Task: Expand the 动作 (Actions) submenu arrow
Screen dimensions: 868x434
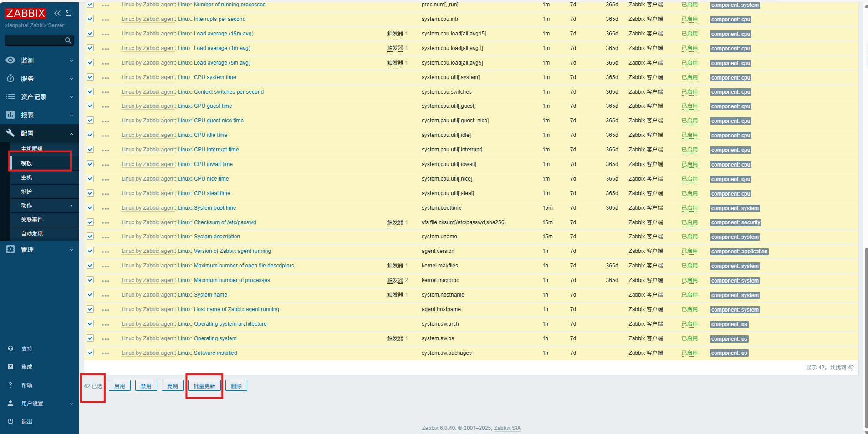Action: pos(71,205)
